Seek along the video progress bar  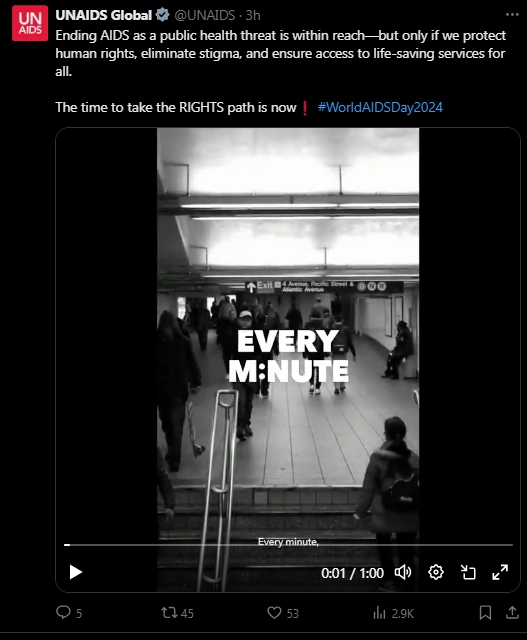point(288,544)
